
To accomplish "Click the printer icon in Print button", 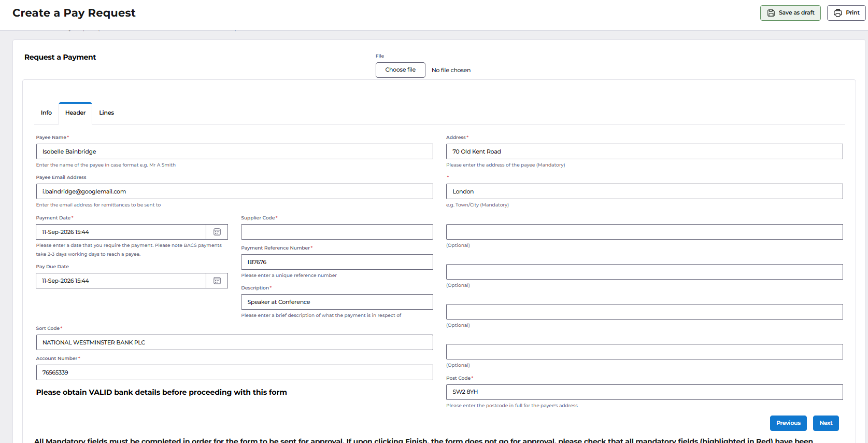I will (838, 13).
